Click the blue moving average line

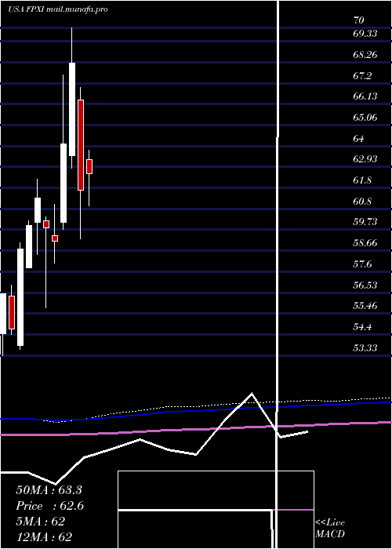click(196, 410)
